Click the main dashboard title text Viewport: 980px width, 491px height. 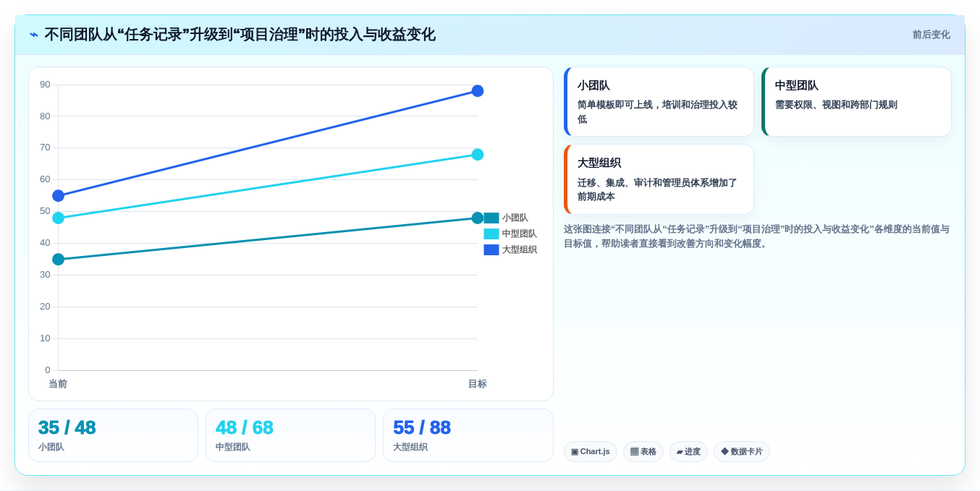[x=240, y=35]
